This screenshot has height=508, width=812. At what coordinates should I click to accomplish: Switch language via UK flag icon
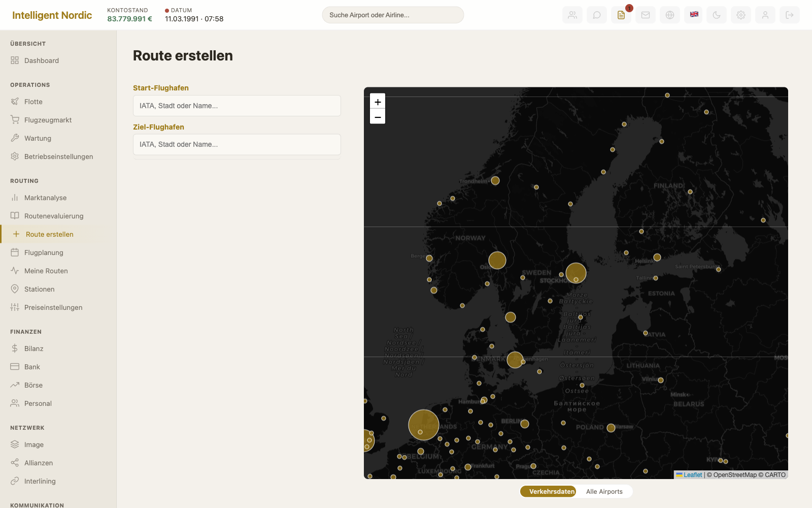pyautogui.click(x=694, y=15)
